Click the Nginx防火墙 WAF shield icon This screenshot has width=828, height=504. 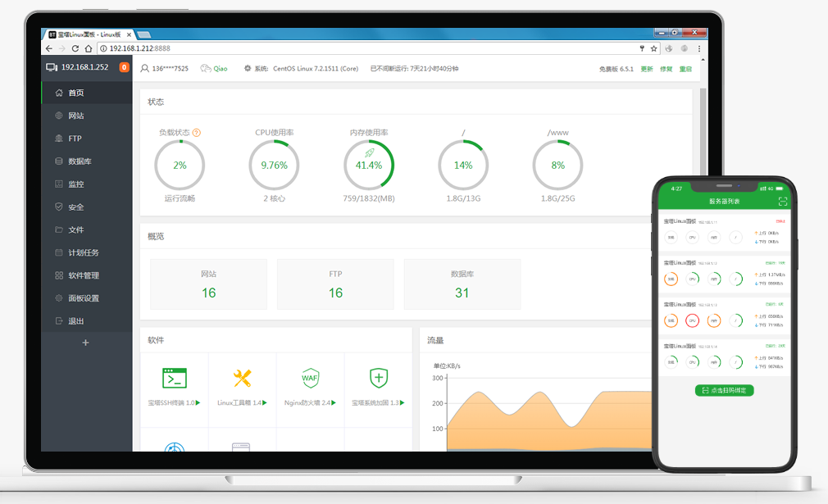[x=310, y=378]
